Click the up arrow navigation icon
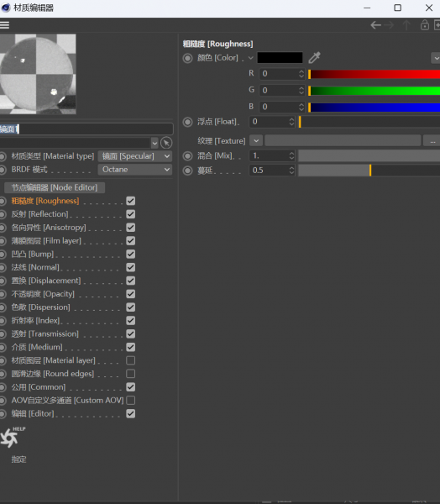Viewport: 440px width, 504px height. click(406, 25)
